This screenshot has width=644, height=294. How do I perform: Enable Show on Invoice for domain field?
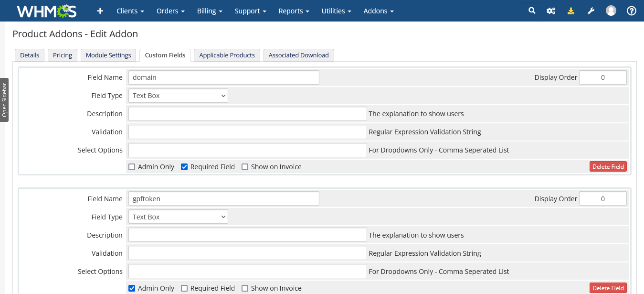click(x=245, y=167)
